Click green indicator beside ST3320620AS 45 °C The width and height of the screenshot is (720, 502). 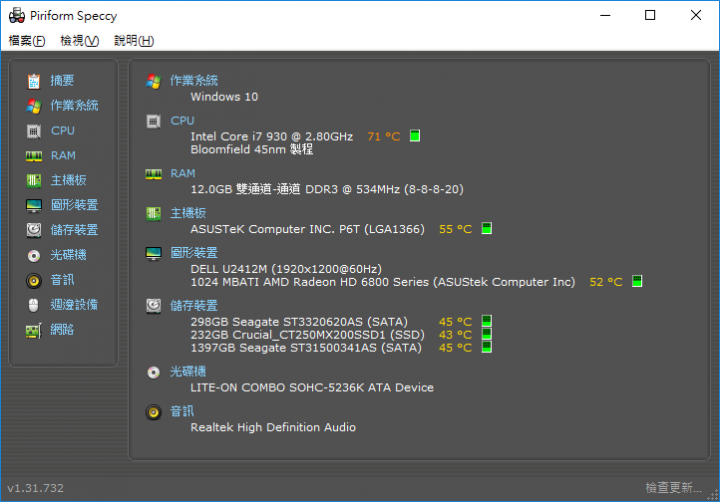(x=487, y=321)
